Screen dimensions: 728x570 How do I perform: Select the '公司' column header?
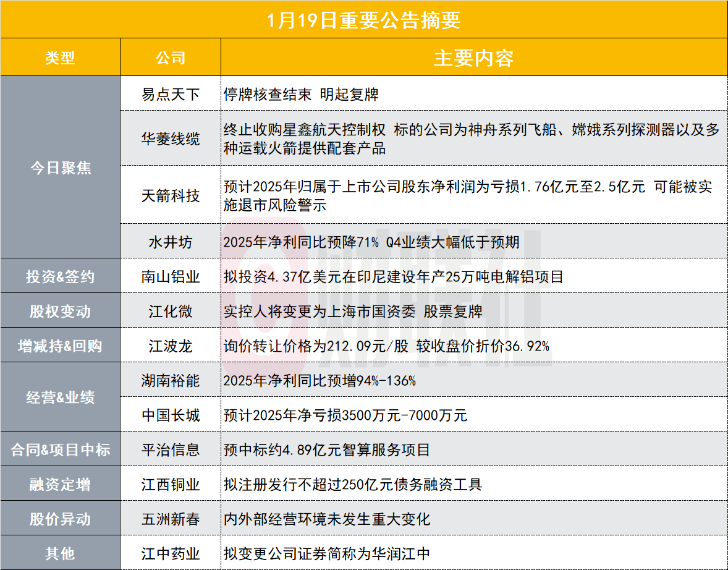pyautogui.click(x=171, y=57)
